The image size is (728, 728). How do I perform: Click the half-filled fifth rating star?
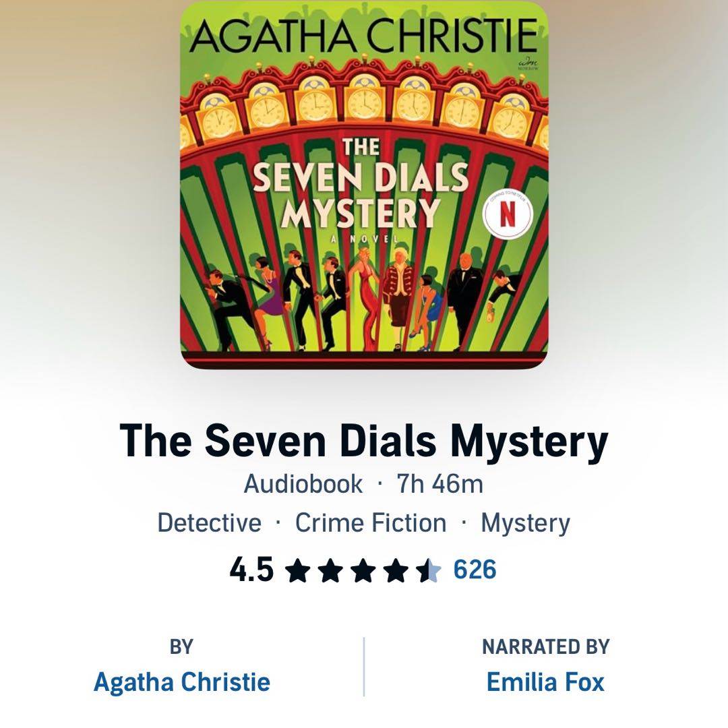pyautogui.click(x=427, y=571)
